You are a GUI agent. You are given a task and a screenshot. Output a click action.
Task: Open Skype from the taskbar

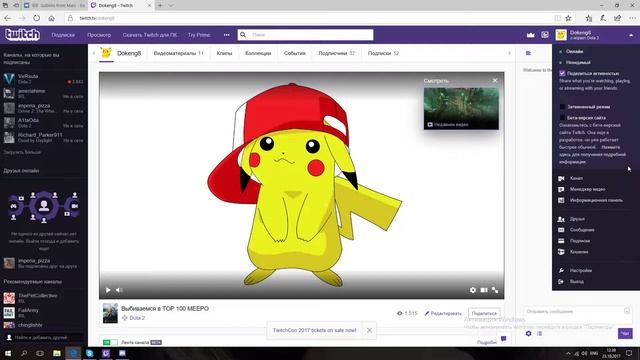tap(90, 353)
